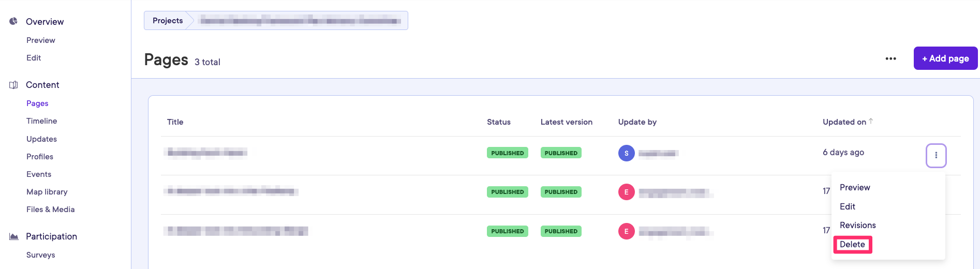
Task: Select Edit in the row dropdown menu
Action: click(x=847, y=206)
